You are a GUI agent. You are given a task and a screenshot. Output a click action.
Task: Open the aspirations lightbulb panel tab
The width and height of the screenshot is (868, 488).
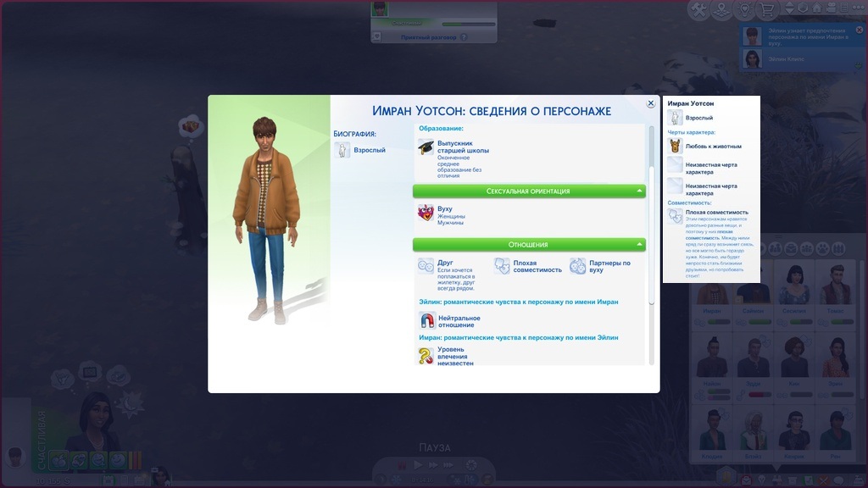(x=762, y=480)
